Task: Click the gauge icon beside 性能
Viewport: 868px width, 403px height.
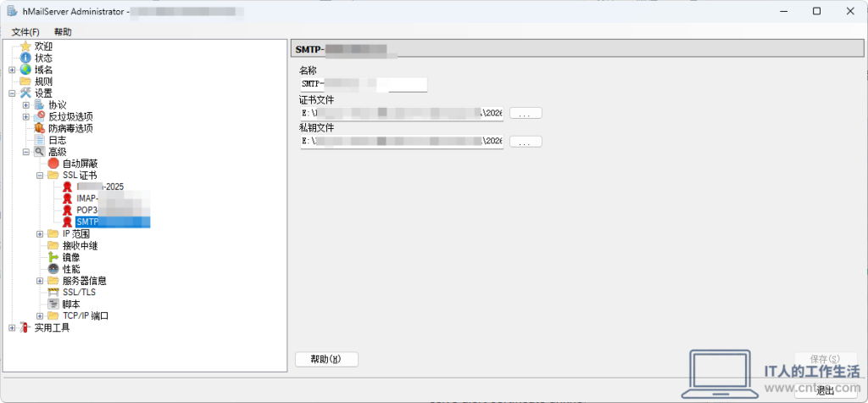Action: 53,269
